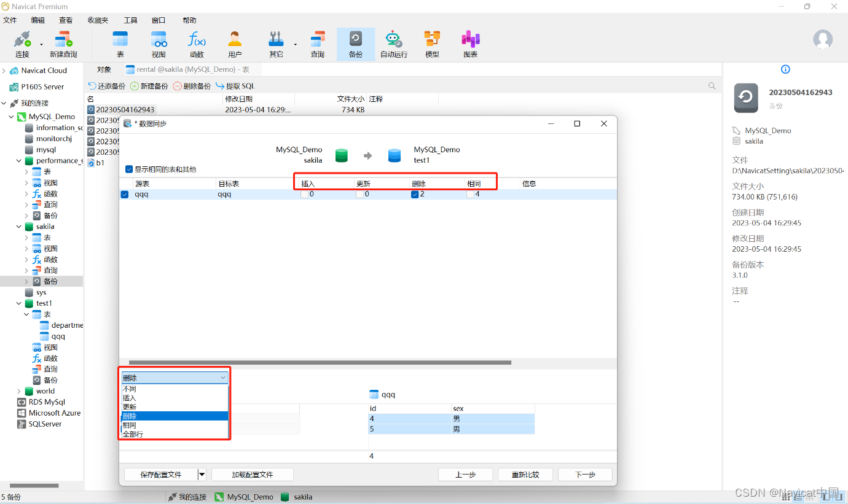Click Restore Backup (还原备份) action

click(107, 86)
